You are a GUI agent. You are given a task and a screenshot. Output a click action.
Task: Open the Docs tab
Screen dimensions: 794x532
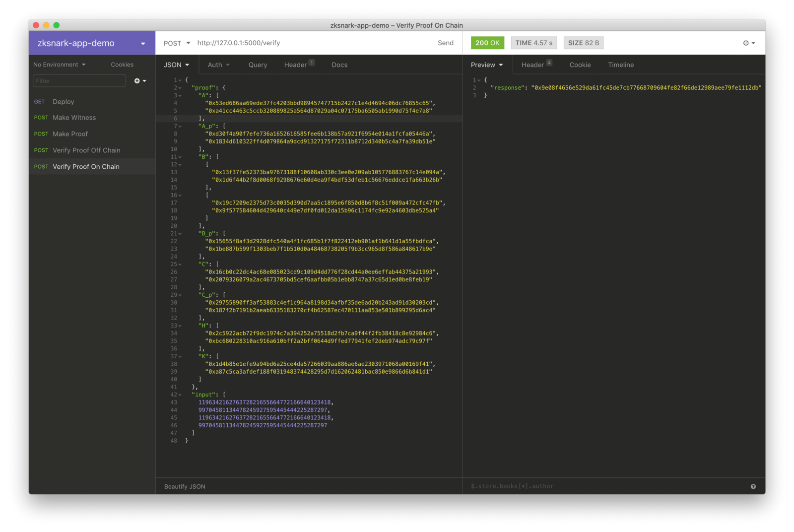click(x=339, y=65)
